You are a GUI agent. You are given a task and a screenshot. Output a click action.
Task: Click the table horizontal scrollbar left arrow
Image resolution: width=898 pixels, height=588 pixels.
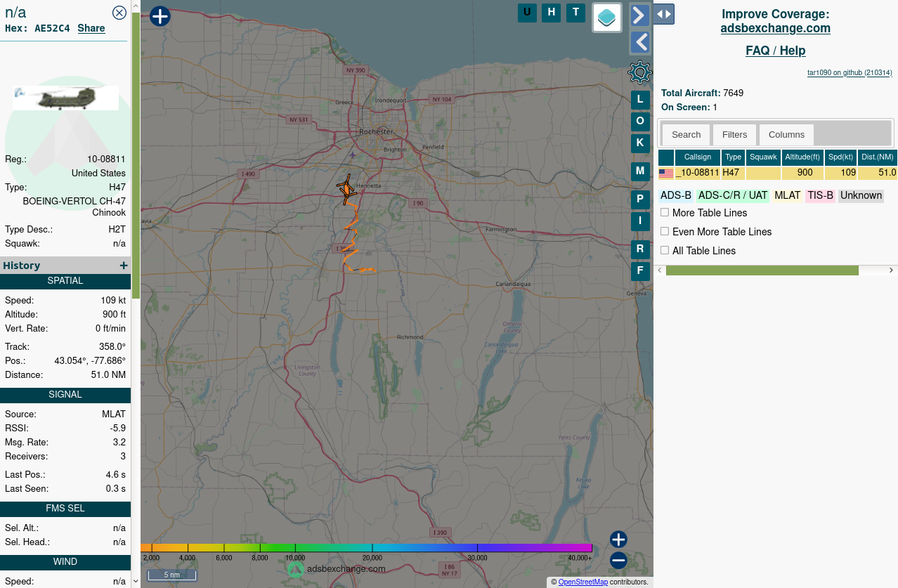(660, 270)
